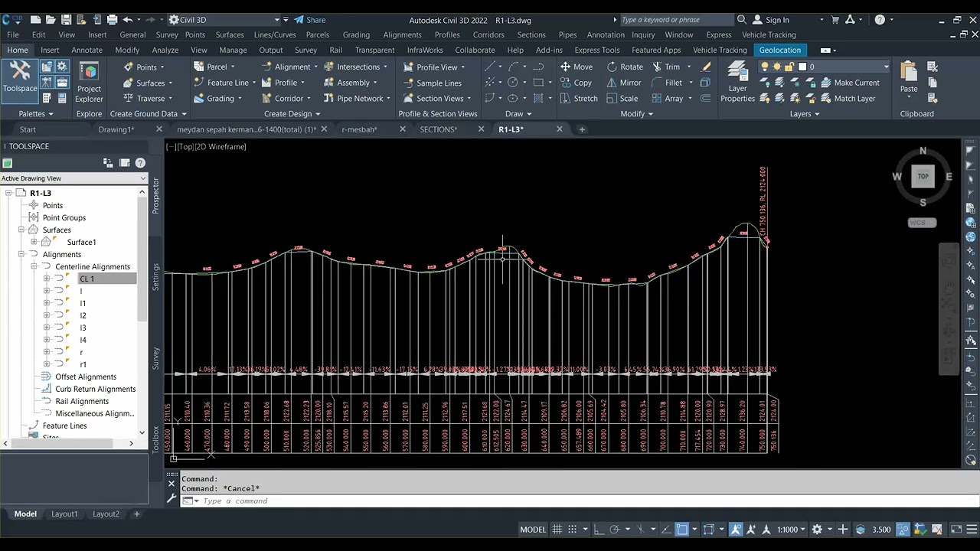Screen dimensions: 980x551
Task: Select the Stretch tool
Action: (579, 98)
